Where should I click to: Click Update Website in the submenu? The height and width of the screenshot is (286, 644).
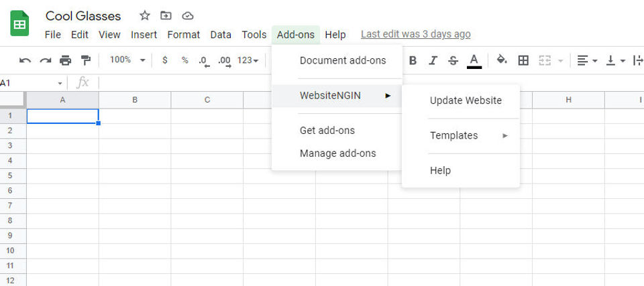point(466,100)
